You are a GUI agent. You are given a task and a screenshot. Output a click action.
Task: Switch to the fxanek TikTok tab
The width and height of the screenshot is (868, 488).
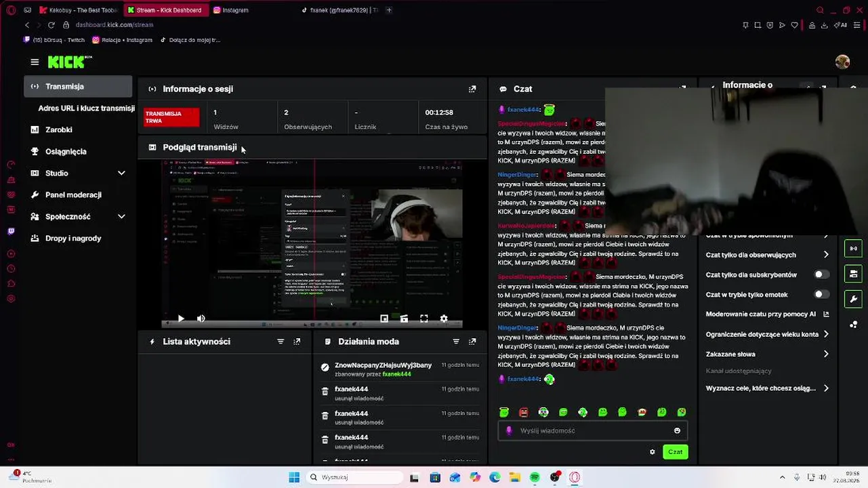(341, 10)
